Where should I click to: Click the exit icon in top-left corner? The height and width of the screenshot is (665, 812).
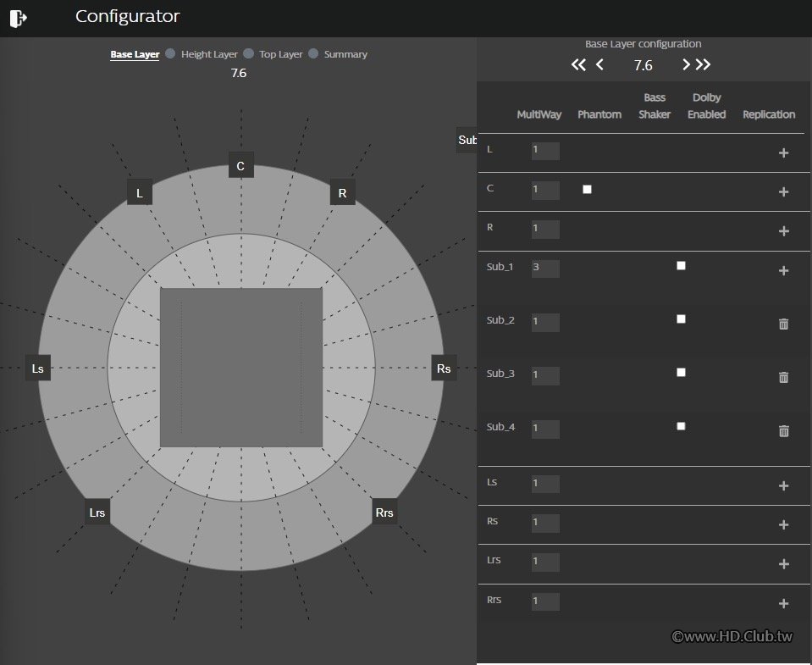19,17
